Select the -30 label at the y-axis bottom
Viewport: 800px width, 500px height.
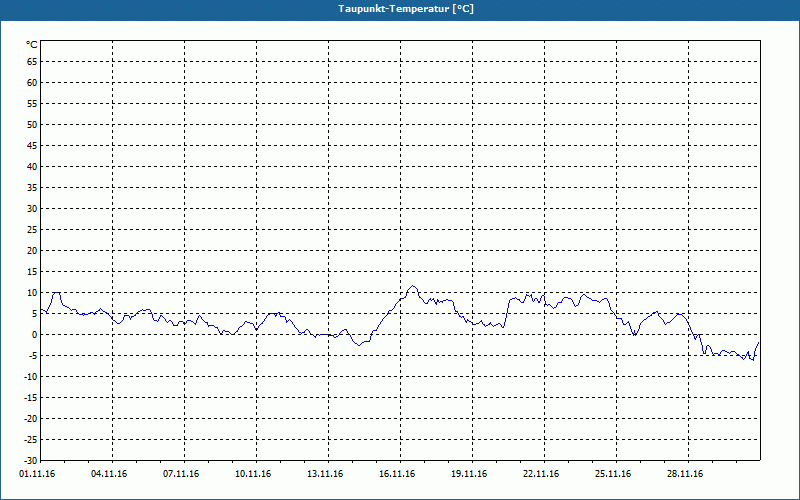30,460
